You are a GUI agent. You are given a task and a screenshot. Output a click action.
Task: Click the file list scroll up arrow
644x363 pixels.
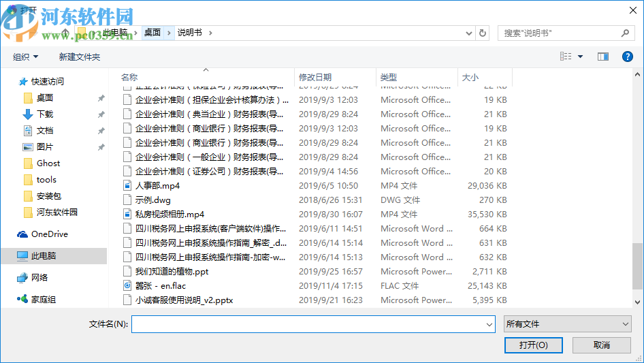pyautogui.click(x=637, y=74)
